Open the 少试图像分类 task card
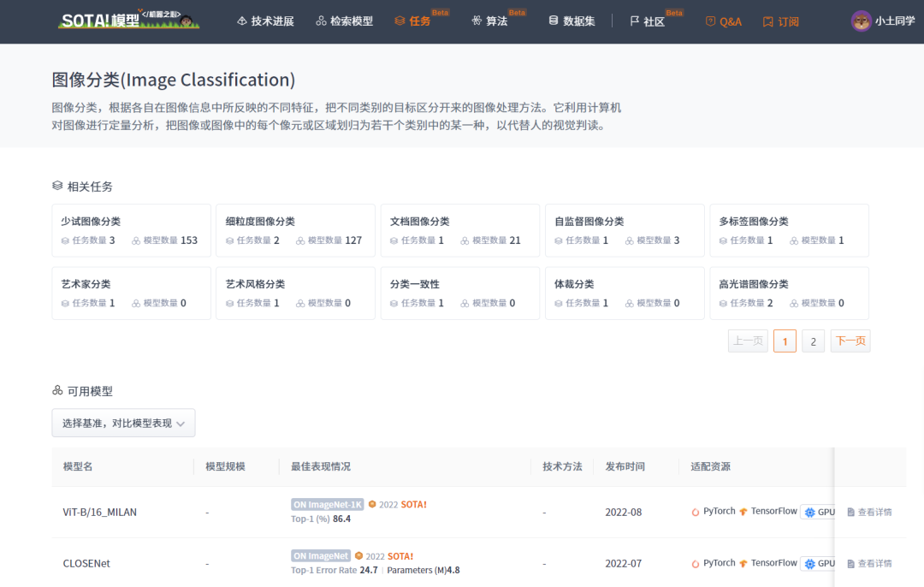The width and height of the screenshot is (924, 587). [132, 230]
